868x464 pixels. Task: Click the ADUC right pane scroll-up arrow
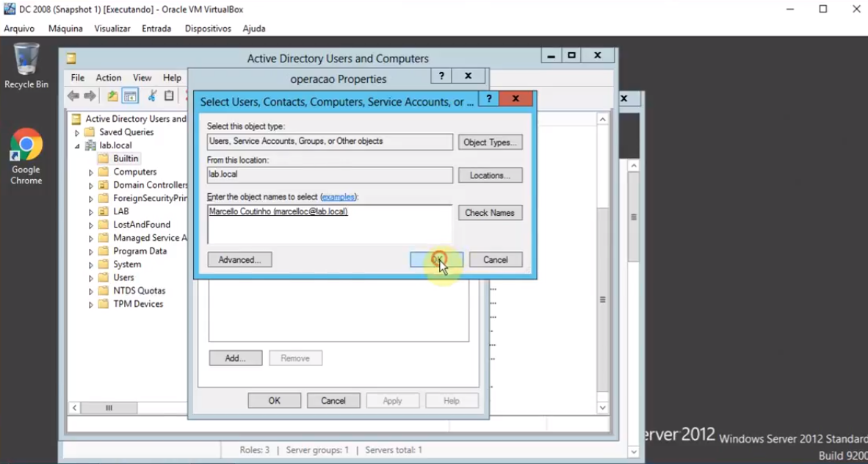pyautogui.click(x=604, y=119)
